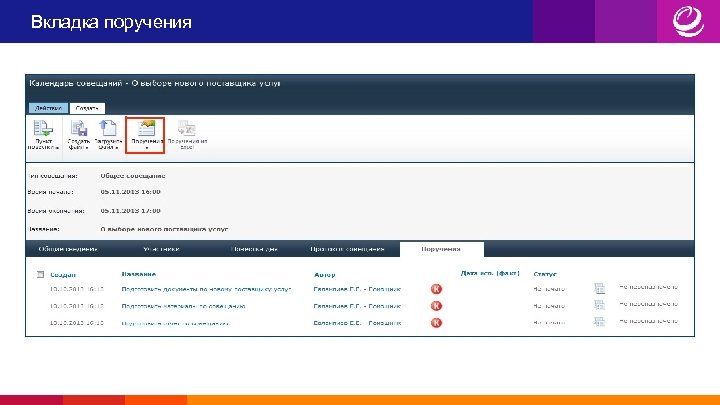
Task: Click red K icon in third task row
Action: [436, 323]
